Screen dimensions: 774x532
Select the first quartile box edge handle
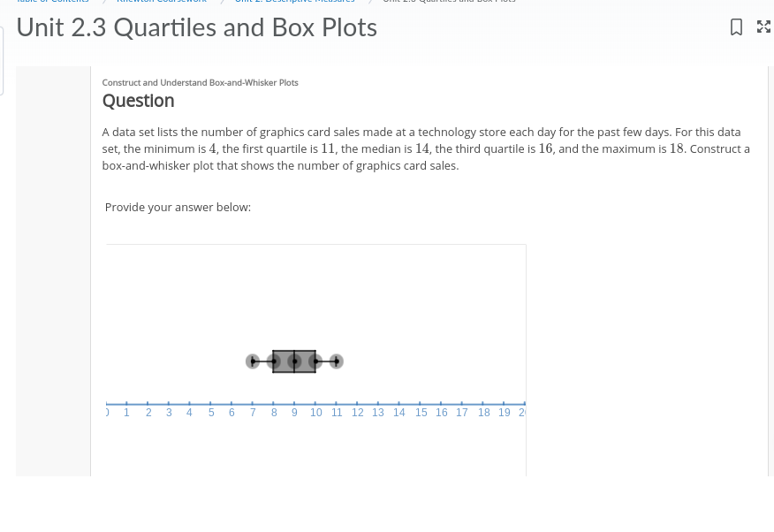tap(274, 361)
